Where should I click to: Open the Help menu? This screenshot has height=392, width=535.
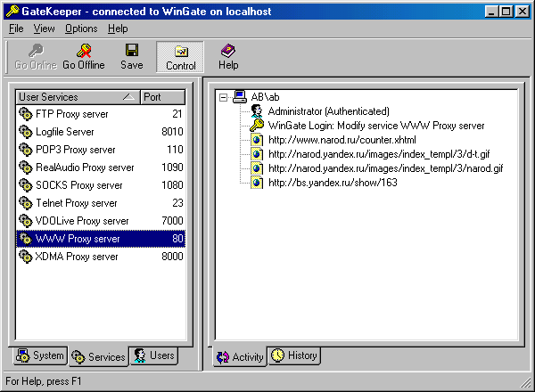coord(118,29)
